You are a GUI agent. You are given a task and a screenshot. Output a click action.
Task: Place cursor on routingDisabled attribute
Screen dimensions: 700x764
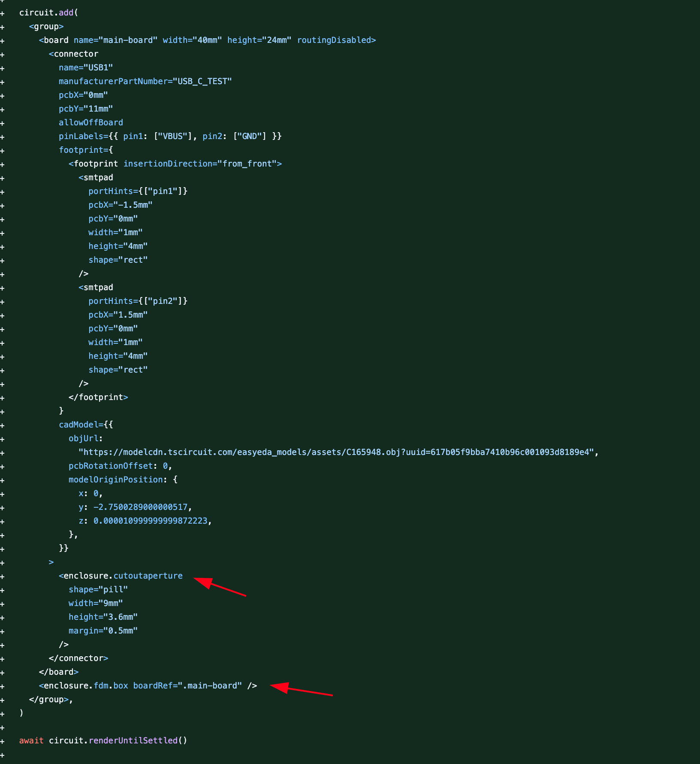(334, 40)
